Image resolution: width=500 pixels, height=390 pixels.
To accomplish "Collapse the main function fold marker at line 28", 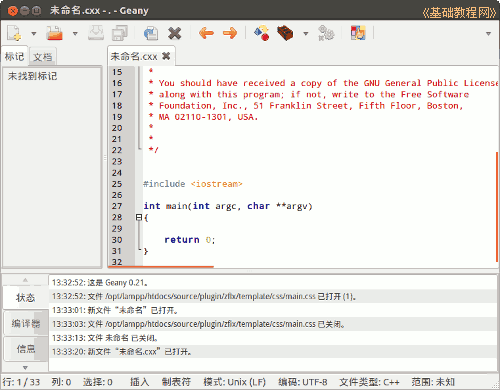I will (139, 217).
